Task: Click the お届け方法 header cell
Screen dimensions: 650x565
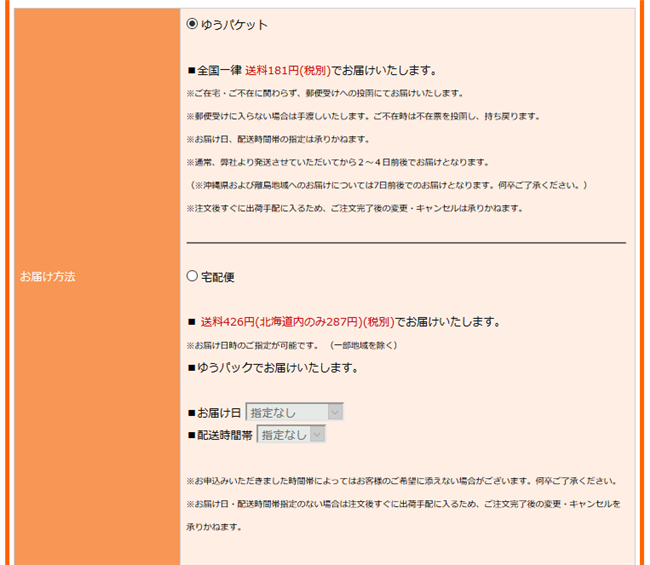Action: pyautogui.click(x=48, y=277)
